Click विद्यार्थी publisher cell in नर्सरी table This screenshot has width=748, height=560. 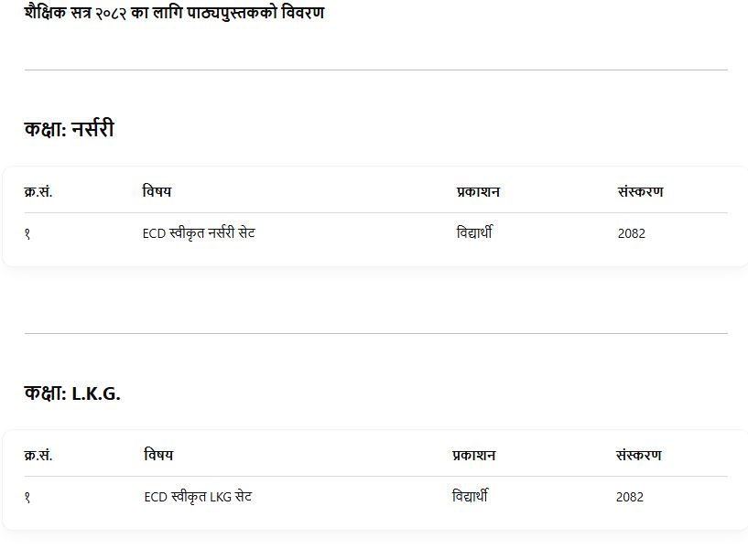(x=474, y=233)
